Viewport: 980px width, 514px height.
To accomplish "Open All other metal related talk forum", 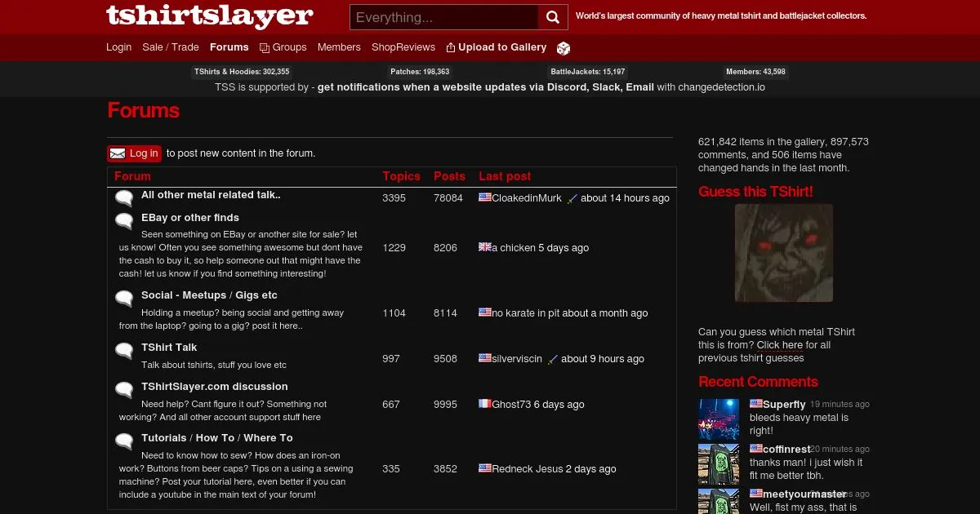I will click(x=211, y=195).
